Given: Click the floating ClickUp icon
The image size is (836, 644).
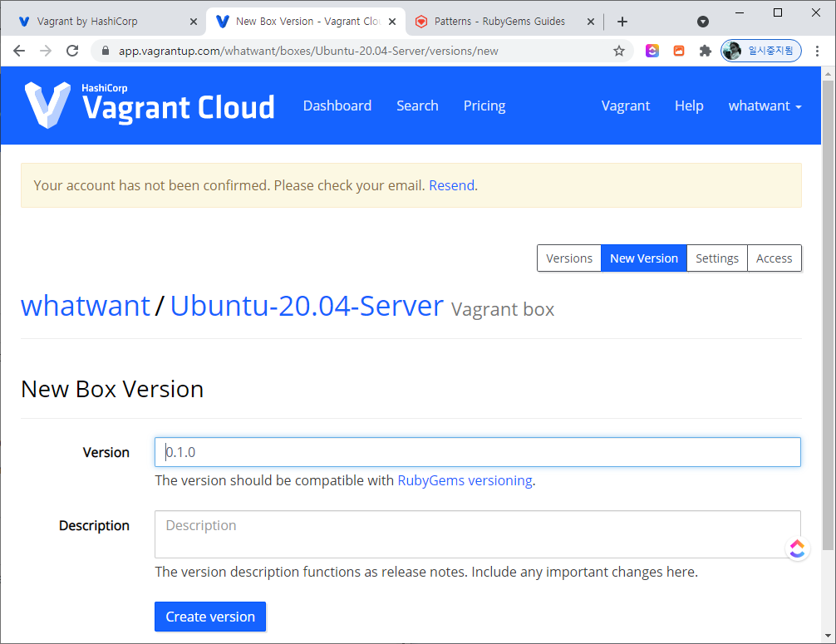Looking at the screenshot, I should [797, 548].
